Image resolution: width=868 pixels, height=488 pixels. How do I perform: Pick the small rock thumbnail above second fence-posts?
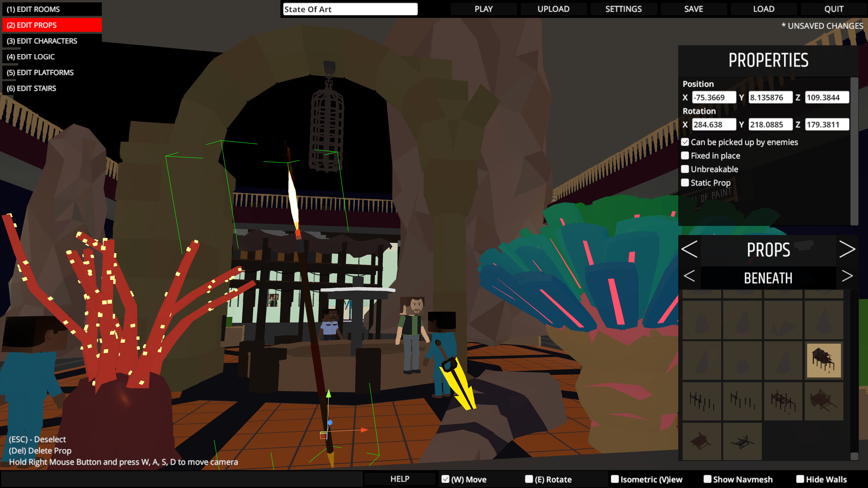tap(742, 360)
